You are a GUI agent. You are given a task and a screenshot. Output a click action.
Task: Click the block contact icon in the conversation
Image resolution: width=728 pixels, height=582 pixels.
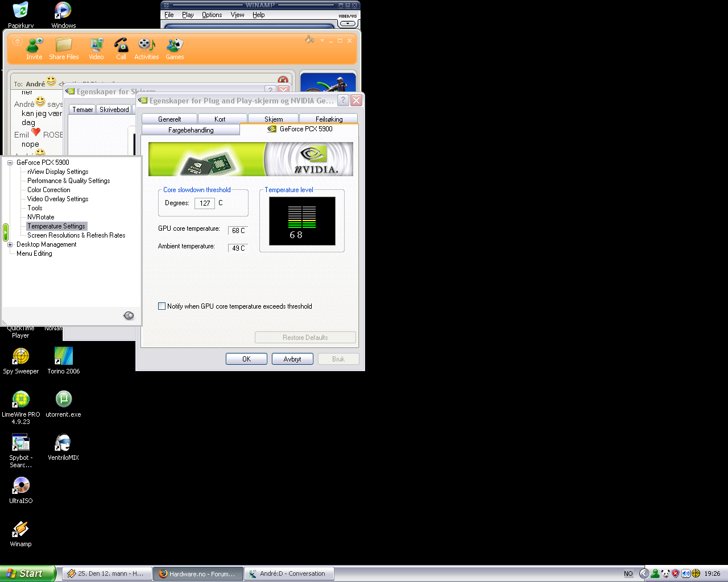pyautogui.click(x=283, y=80)
